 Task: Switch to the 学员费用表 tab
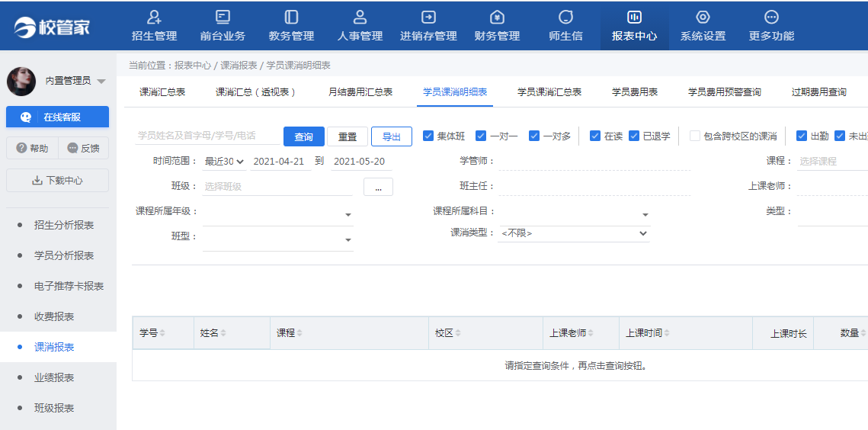click(x=634, y=92)
